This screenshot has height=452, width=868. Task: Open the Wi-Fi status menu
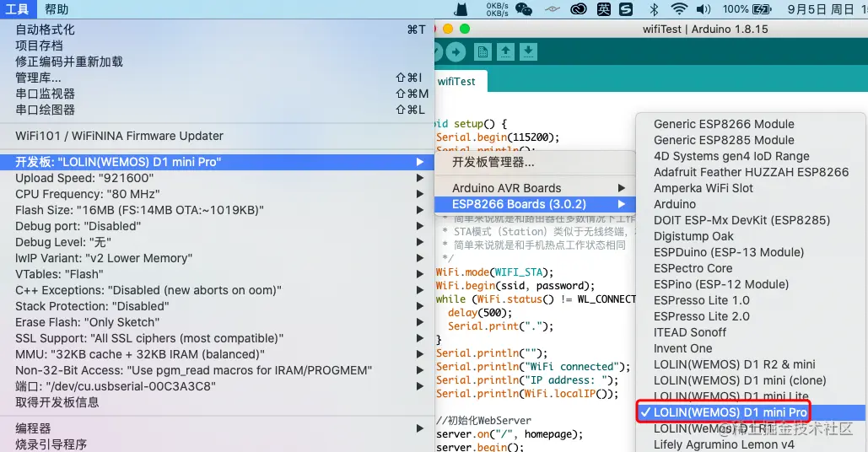click(x=679, y=8)
